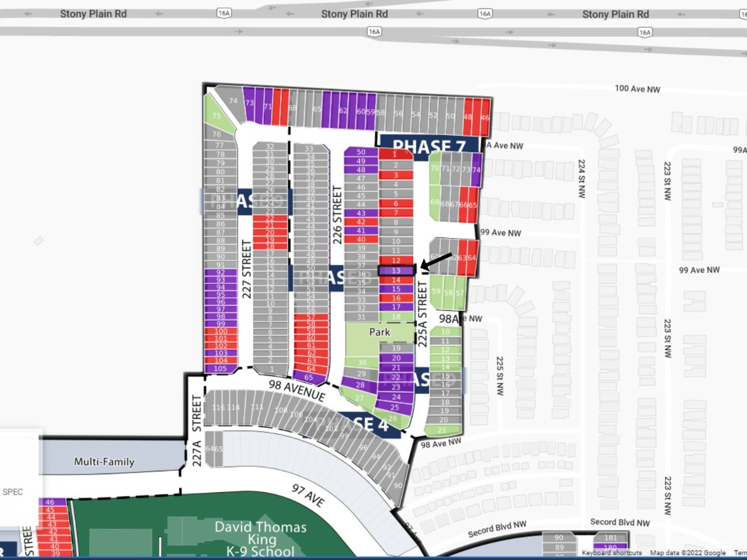Select green lot 70 under Phase 7
This screenshot has width=747, height=560.
click(x=434, y=169)
